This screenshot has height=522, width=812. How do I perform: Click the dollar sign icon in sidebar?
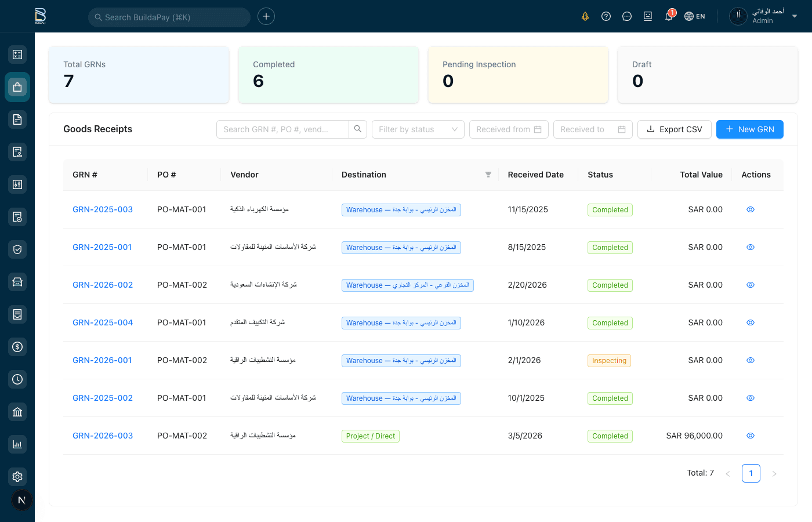(x=17, y=347)
